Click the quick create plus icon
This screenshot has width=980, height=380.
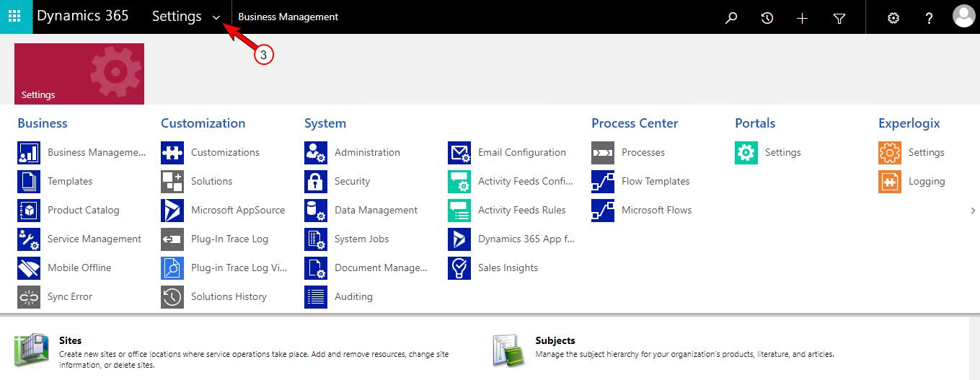tap(803, 18)
